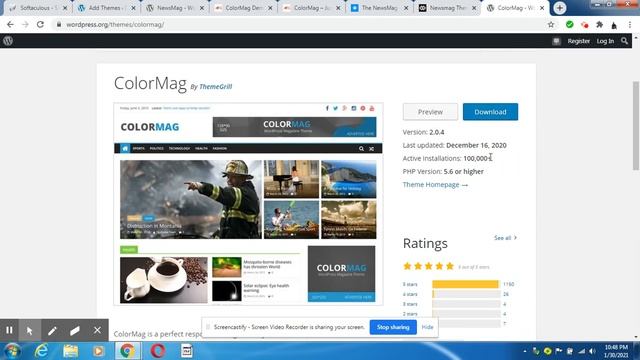Switch to Chrome in the taskbar
This screenshot has width=640, height=360.
[x=127, y=351]
